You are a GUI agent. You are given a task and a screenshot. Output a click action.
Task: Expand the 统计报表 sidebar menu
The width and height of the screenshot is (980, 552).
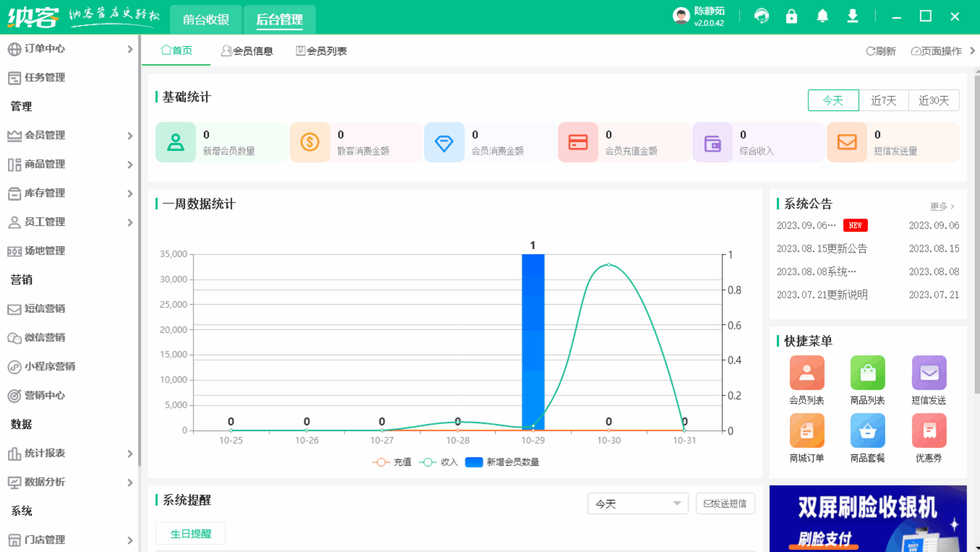(x=44, y=454)
